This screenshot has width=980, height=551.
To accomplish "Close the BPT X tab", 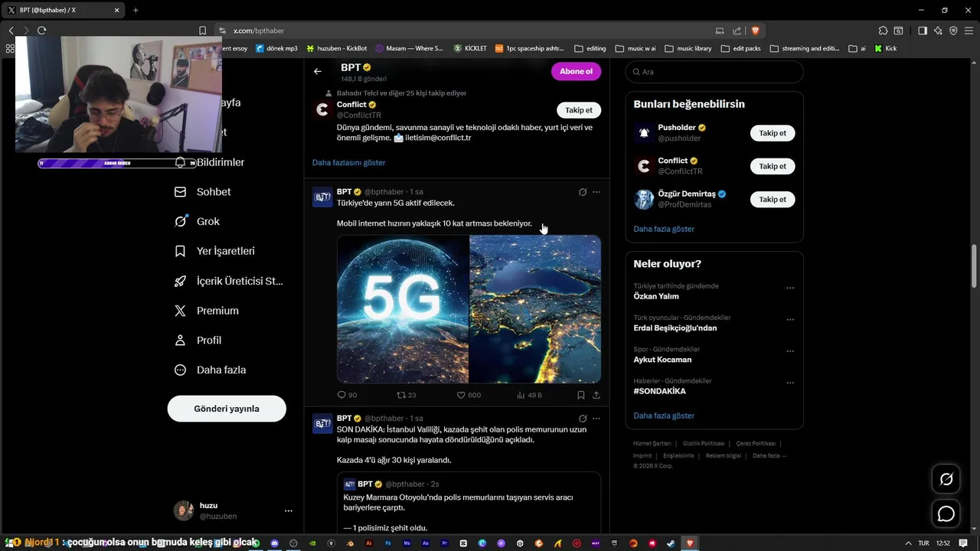I will click(116, 10).
